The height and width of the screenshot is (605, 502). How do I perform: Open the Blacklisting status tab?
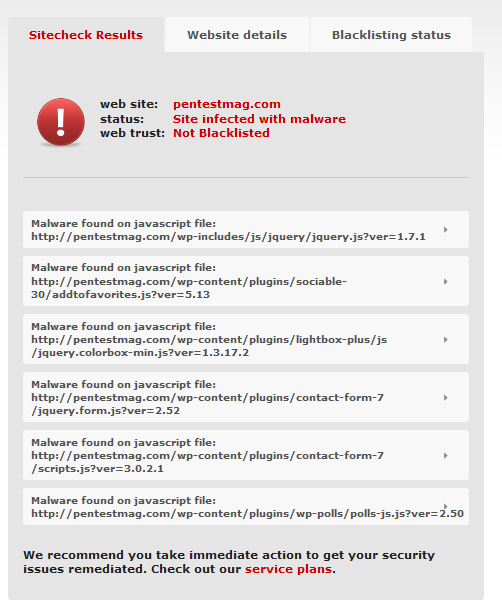391,35
